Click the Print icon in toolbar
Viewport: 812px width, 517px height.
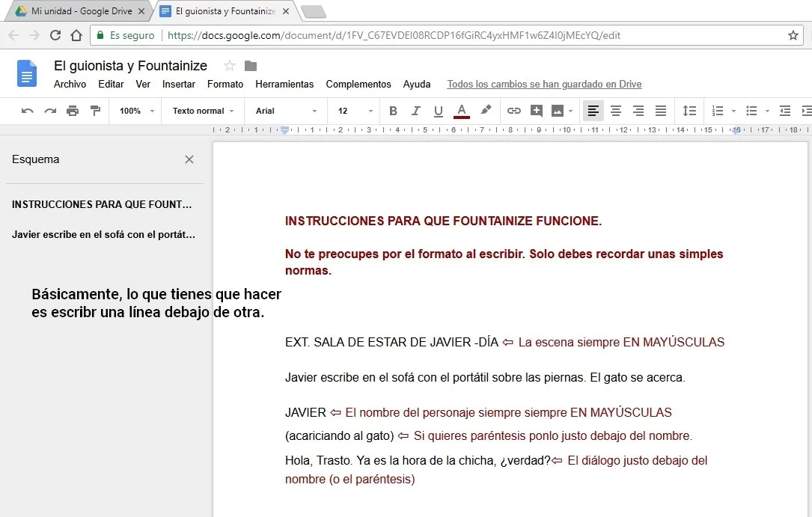click(73, 111)
